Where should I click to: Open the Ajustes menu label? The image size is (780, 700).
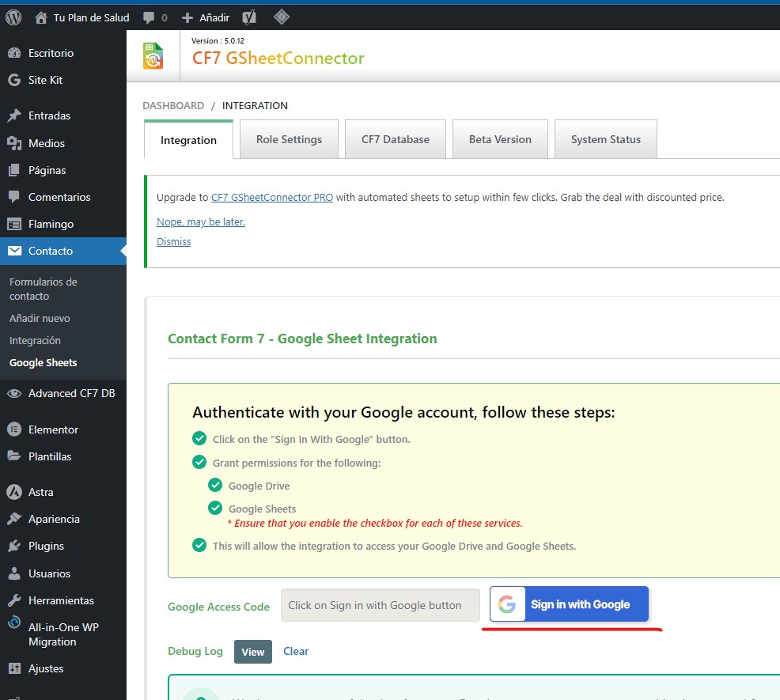point(46,669)
